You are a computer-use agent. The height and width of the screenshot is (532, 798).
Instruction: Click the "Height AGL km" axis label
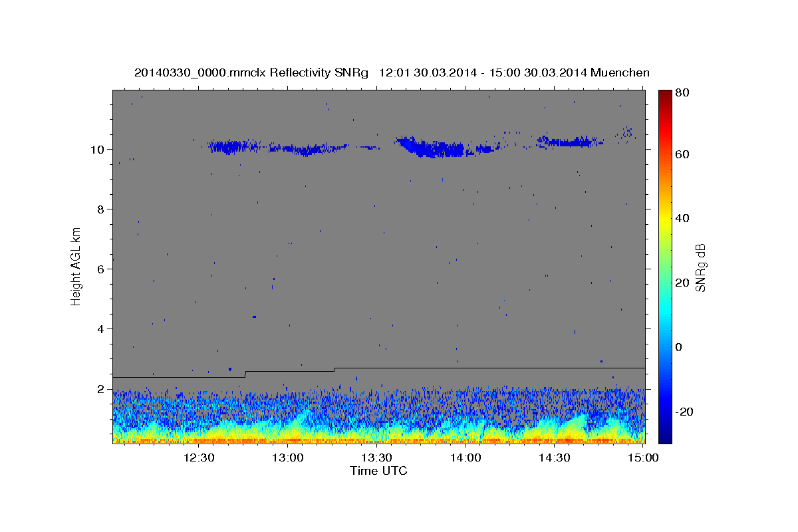pos(76,267)
